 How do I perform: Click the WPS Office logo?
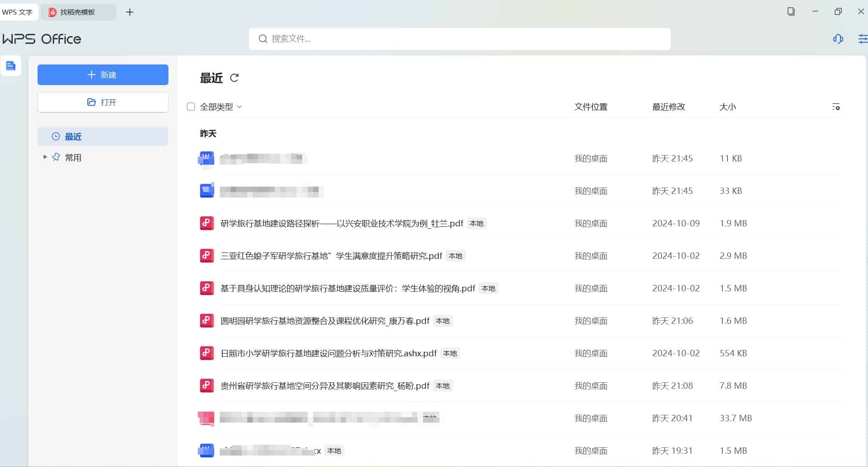[x=42, y=39]
